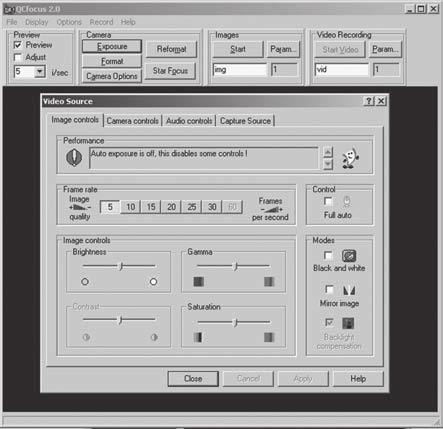Click the Performance warning exclamation icon

74,157
